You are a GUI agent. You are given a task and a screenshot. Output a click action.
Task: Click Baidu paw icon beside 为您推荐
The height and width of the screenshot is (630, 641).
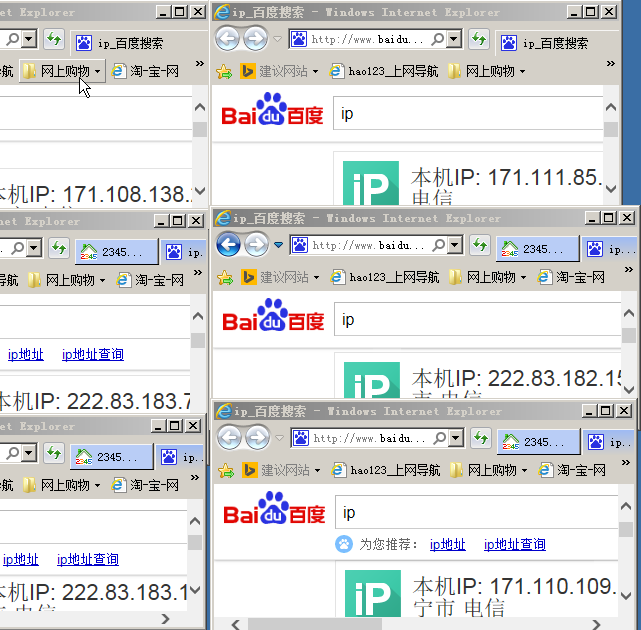coord(344,544)
